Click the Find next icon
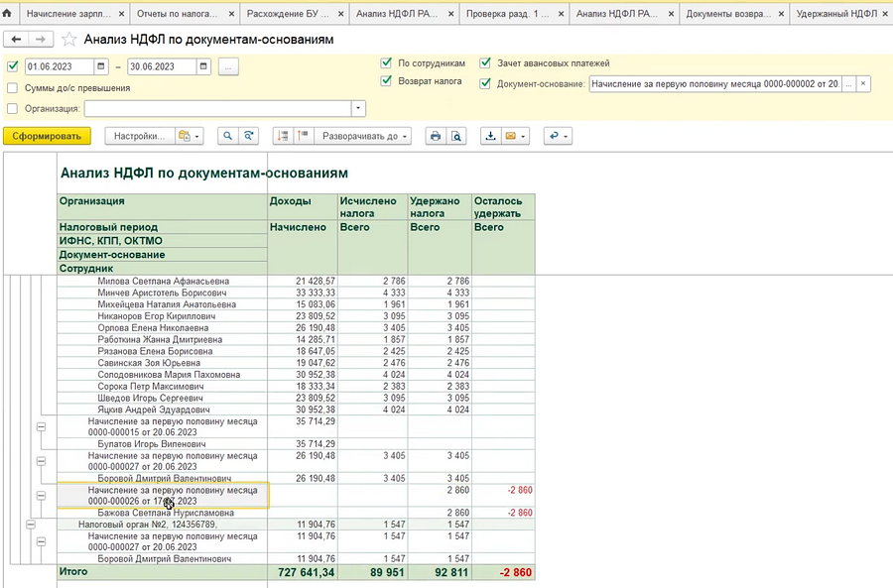Image resolution: width=893 pixels, height=588 pixels. coord(249,136)
